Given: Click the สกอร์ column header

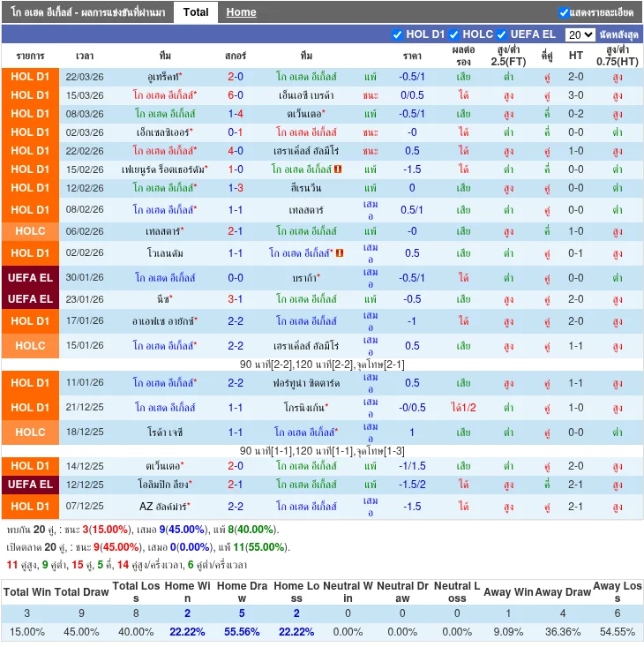Looking at the screenshot, I should [236, 55].
